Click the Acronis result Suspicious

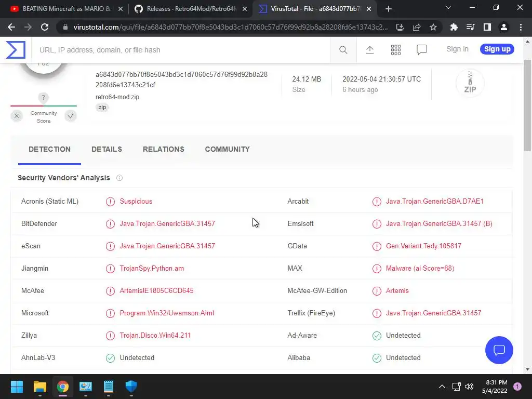tap(136, 201)
